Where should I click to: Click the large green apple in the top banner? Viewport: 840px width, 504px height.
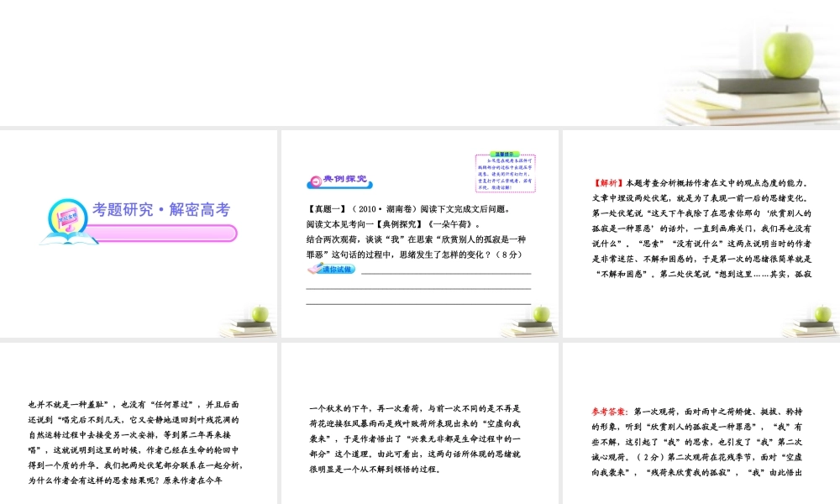click(x=788, y=52)
